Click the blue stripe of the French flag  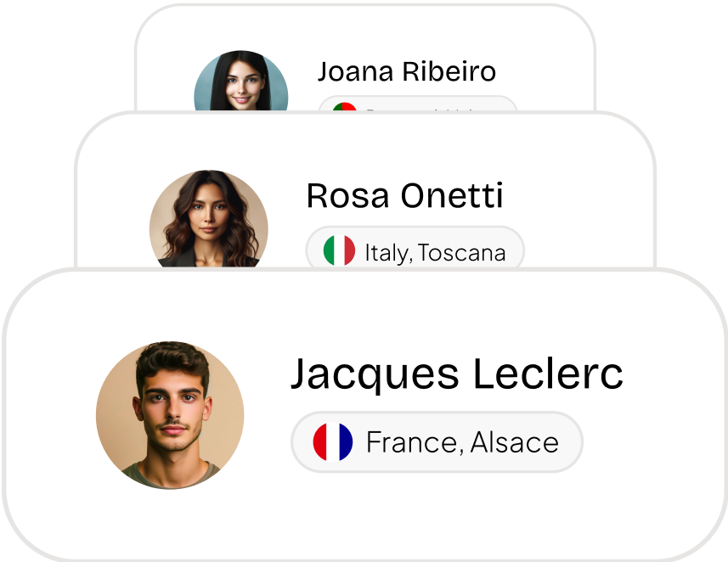(345, 441)
